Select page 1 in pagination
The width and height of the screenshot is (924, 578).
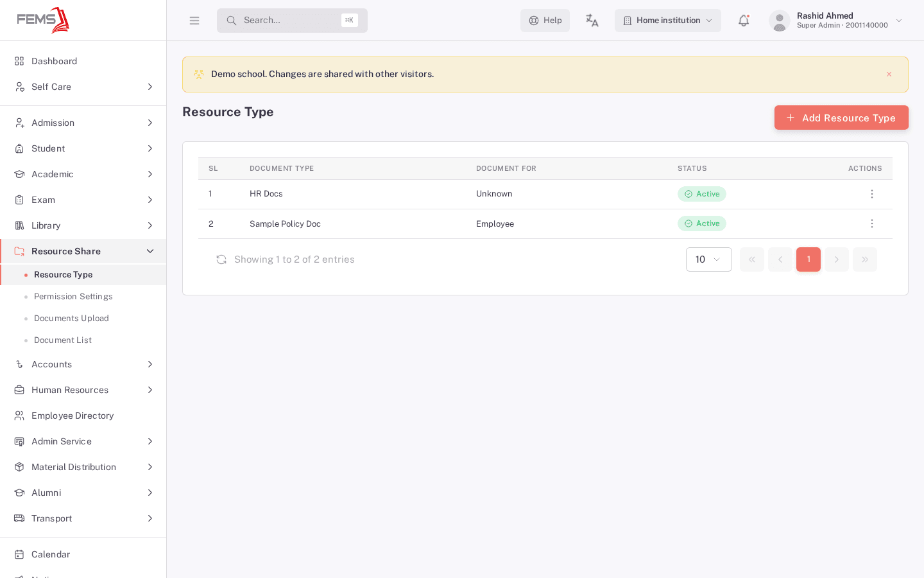[x=809, y=259]
